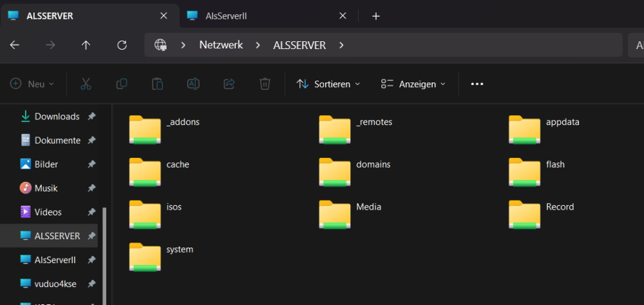Unpin Videos using its pin icon
This screenshot has width=644, height=305.
pos(91,212)
